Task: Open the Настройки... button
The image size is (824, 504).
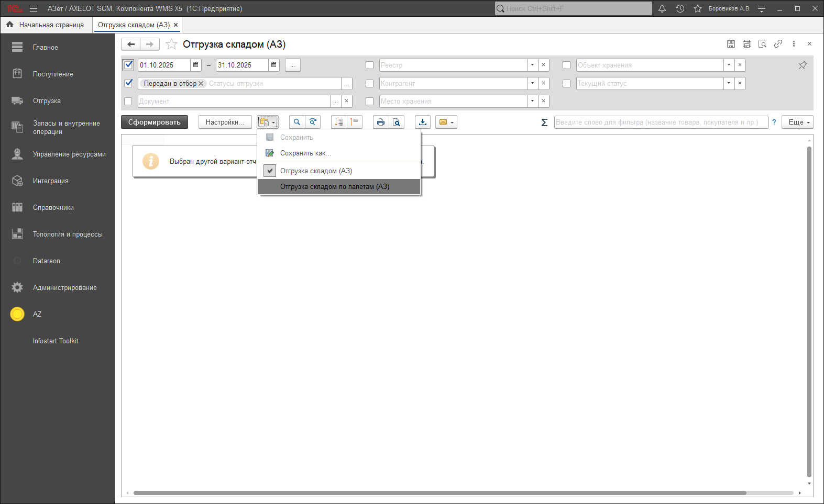Action: [225, 122]
